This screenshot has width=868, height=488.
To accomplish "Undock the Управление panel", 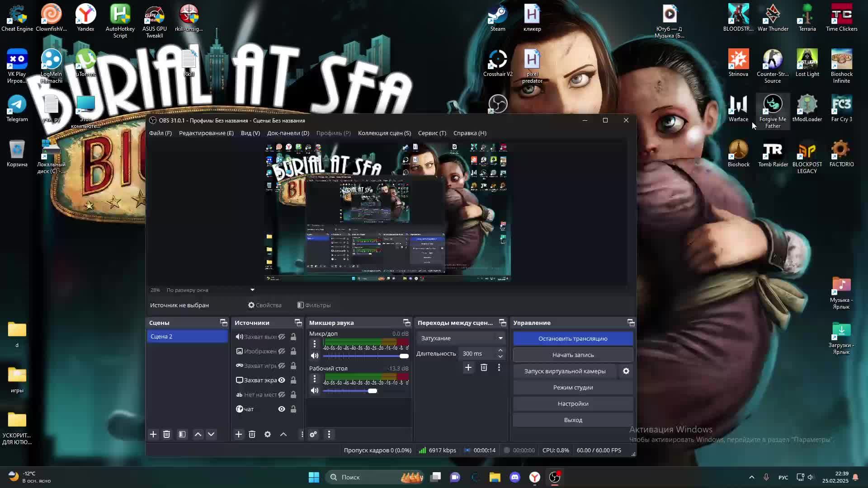I will pyautogui.click(x=631, y=323).
